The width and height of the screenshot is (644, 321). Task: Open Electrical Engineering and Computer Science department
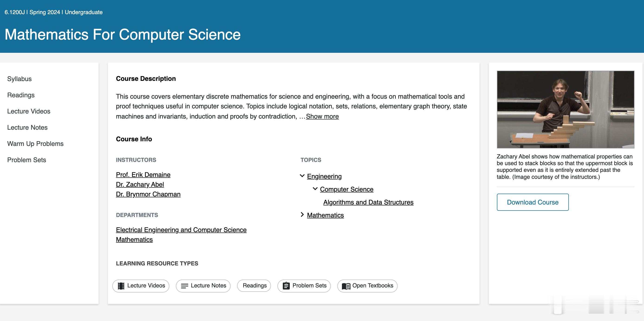click(x=181, y=230)
